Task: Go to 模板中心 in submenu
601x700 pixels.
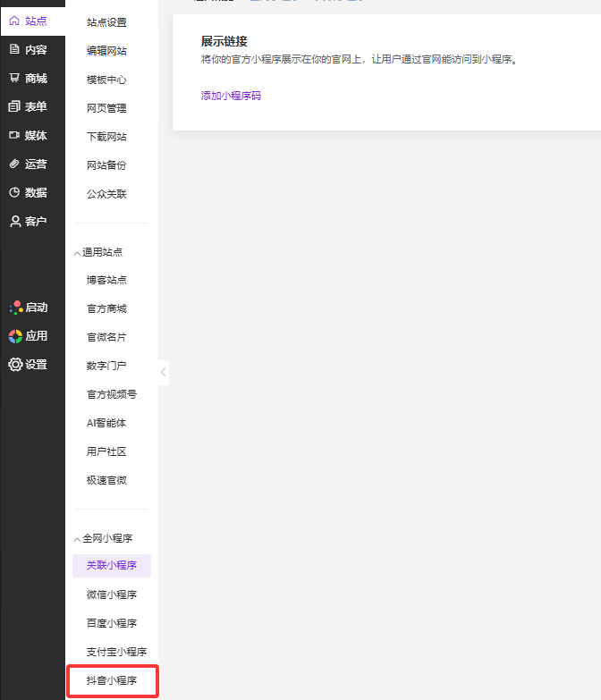Action: coord(106,80)
